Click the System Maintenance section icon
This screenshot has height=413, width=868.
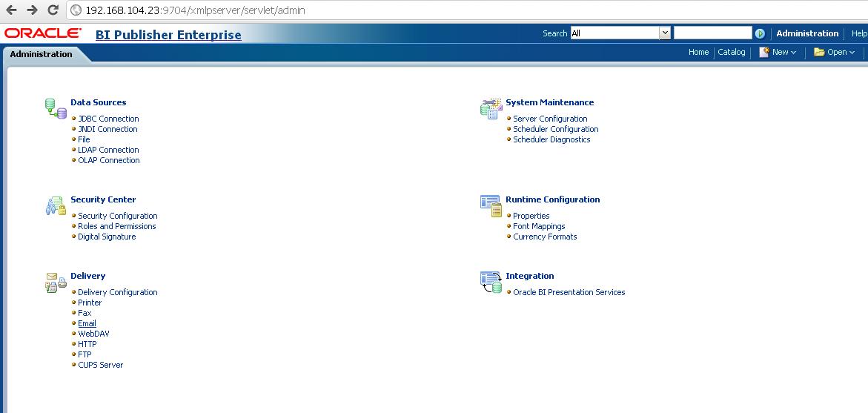[491, 108]
